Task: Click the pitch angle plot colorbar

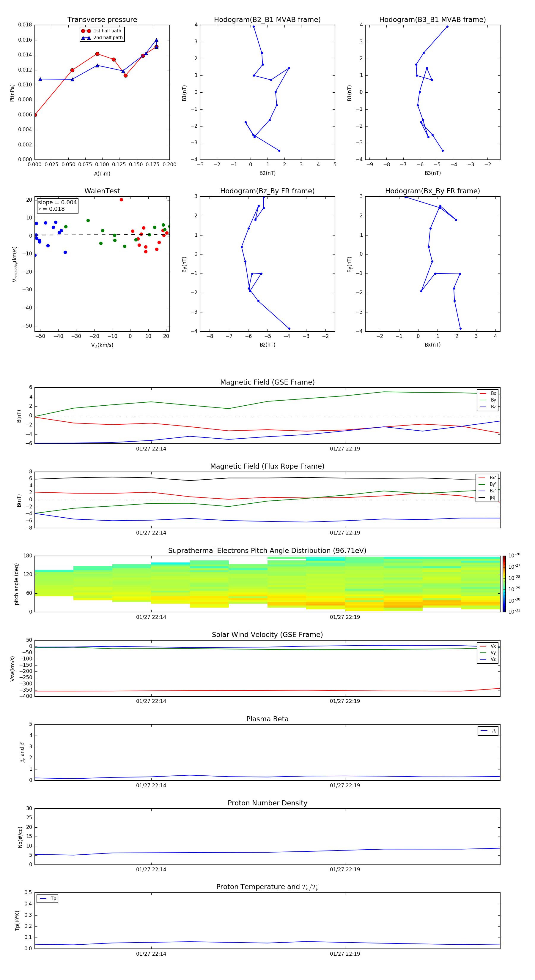Action: tap(504, 584)
